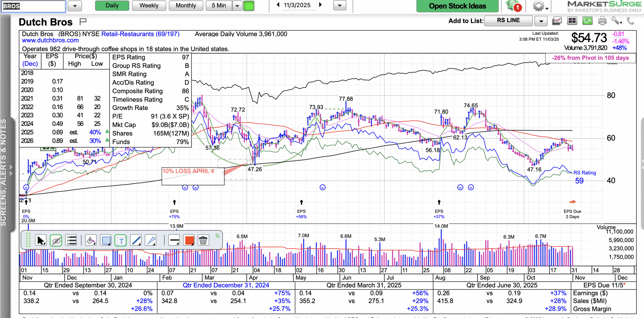Image resolution: width=644 pixels, height=318 pixels.
Task: Click the Open Stock Ideas button
Action: click(457, 6)
